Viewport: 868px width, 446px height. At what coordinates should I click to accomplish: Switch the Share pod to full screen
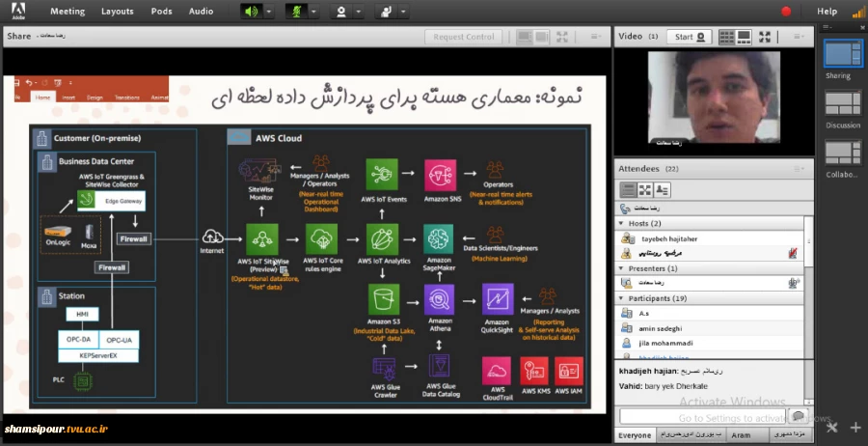click(x=562, y=37)
